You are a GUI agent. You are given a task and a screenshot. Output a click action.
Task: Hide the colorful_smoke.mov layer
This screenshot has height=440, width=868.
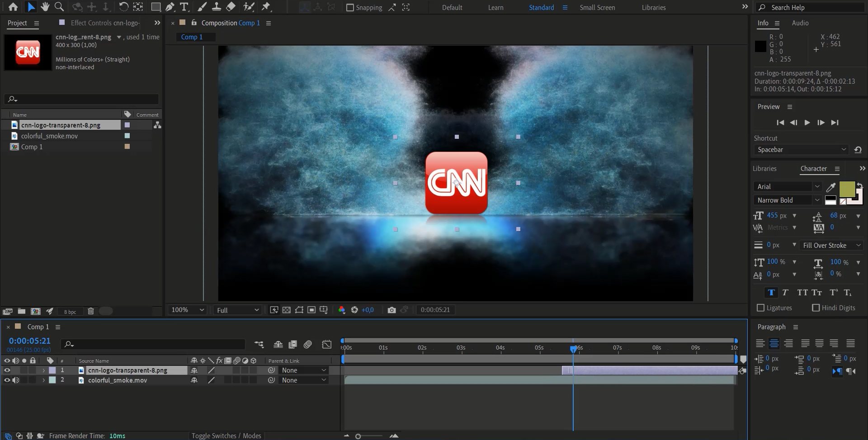tap(7, 380)
